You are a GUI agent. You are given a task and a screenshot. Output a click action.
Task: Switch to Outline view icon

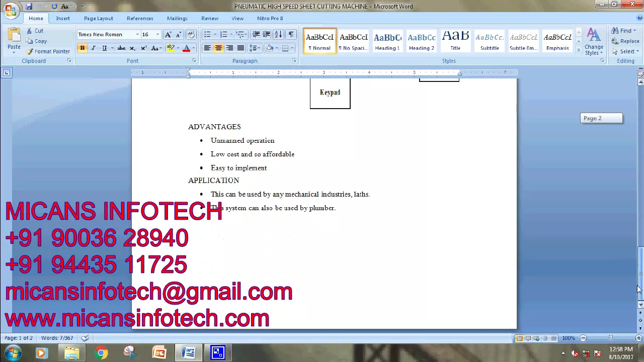click(x=545, y=338)
